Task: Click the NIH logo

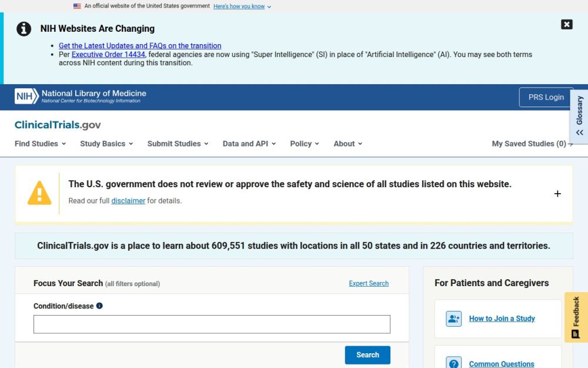Action: [26, 96]
